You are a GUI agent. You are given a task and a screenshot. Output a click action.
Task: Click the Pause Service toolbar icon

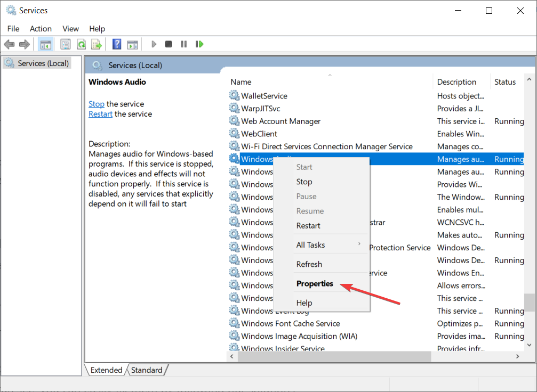(184, 44)
